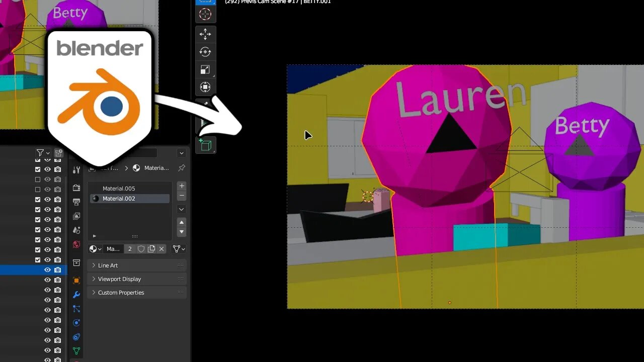Click the Materia... breadcrumb label
Screen dimensions: 644x362
click(156, 168)
